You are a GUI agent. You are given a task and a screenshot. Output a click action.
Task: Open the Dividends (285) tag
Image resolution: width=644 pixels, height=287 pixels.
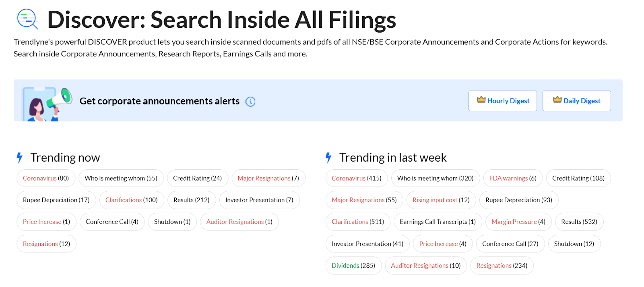tap(353, 265)
